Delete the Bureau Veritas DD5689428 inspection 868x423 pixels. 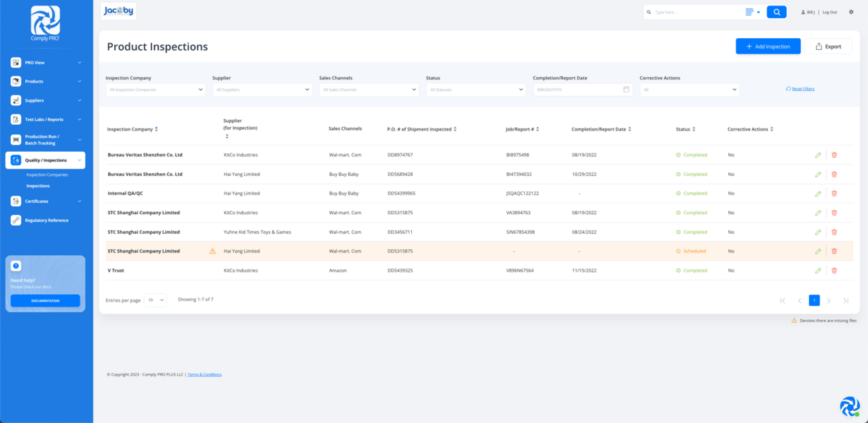click(834, 174)
